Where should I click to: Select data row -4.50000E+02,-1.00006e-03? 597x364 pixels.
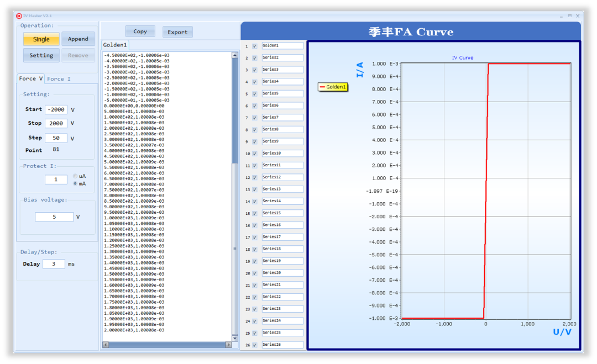137,55
